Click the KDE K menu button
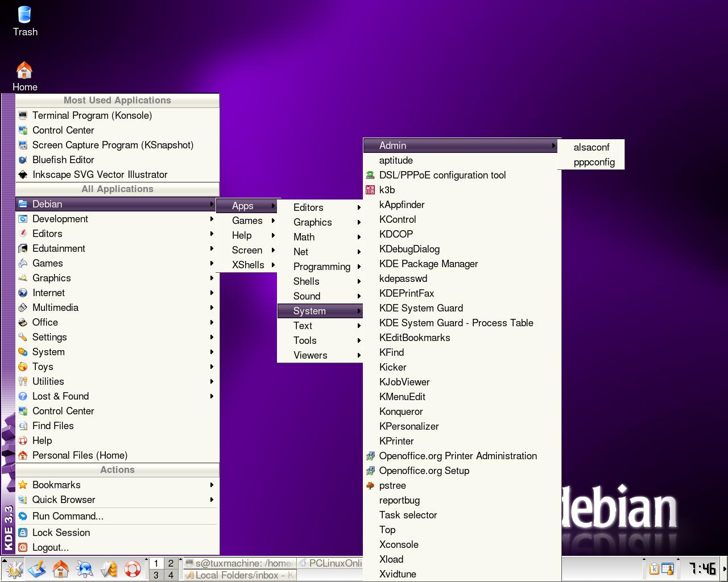The width and height of the screenshot is (728, 582). (13, 569)
